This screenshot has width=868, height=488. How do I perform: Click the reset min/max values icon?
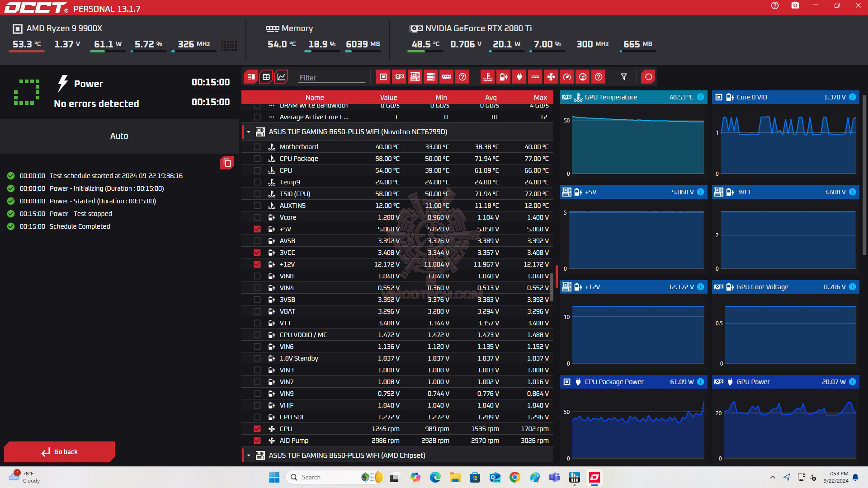[x=648, y=77]
